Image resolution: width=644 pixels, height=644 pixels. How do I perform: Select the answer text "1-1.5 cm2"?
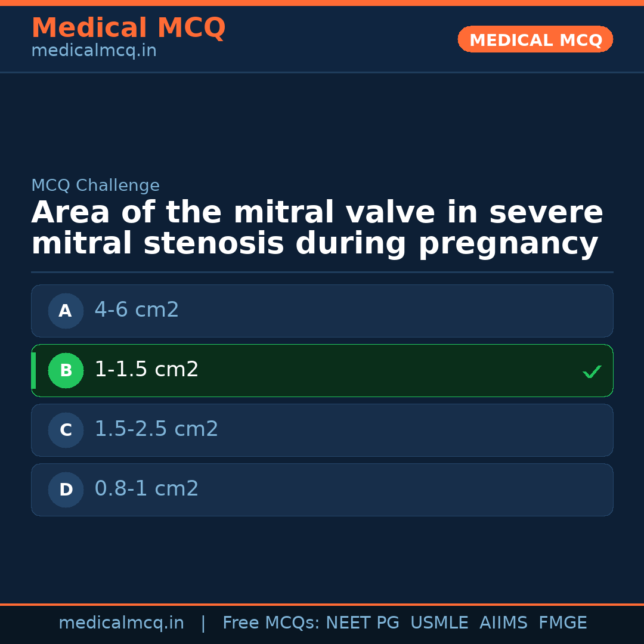click(x=146, y=370)
